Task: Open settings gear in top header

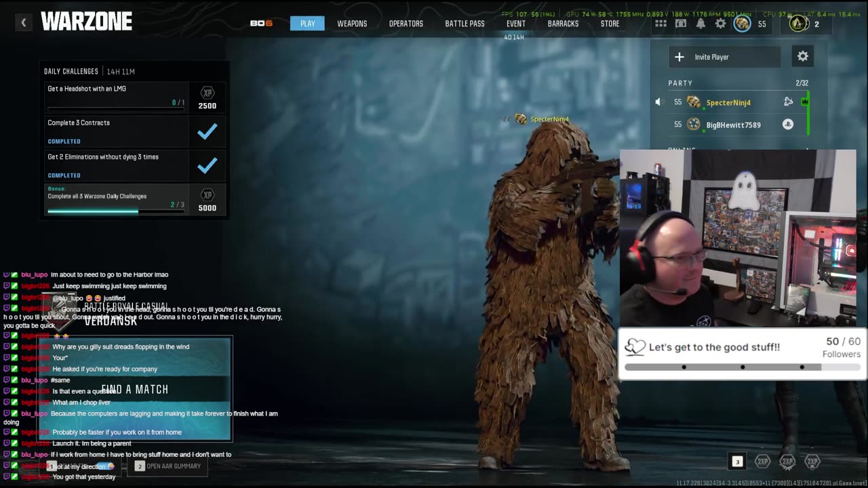Action: 720,24
